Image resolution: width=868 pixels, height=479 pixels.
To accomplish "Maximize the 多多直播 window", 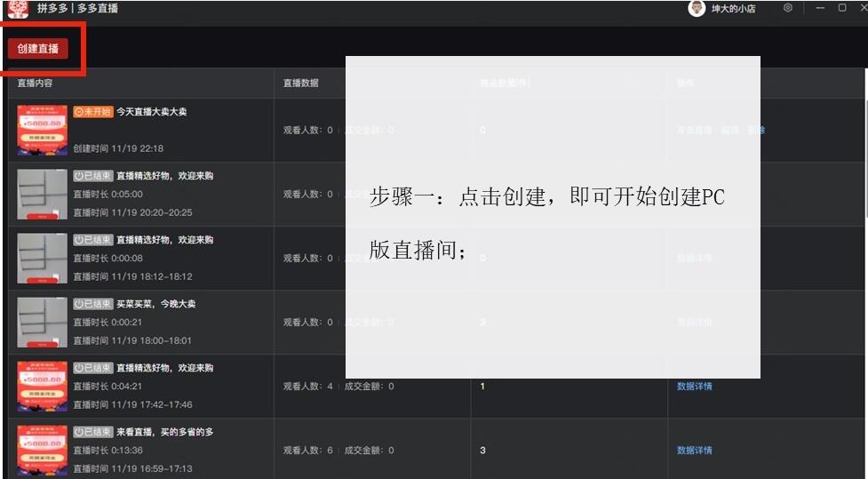I will [x=842, y=8].
